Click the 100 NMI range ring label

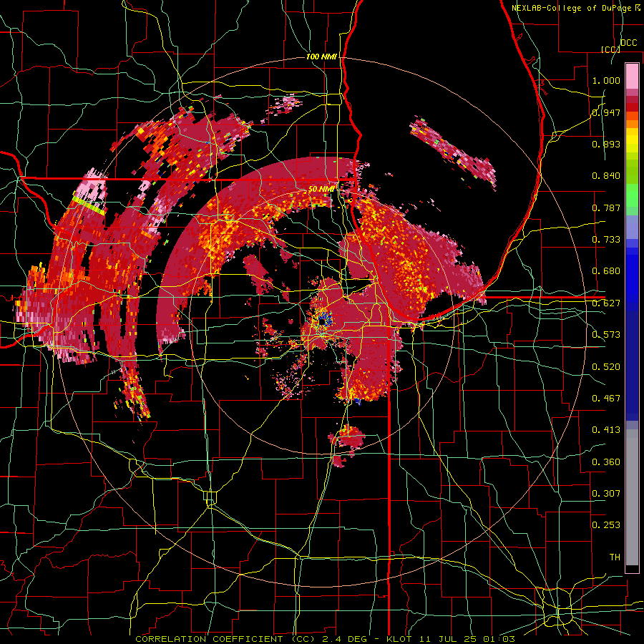click(x=321, y=57)
